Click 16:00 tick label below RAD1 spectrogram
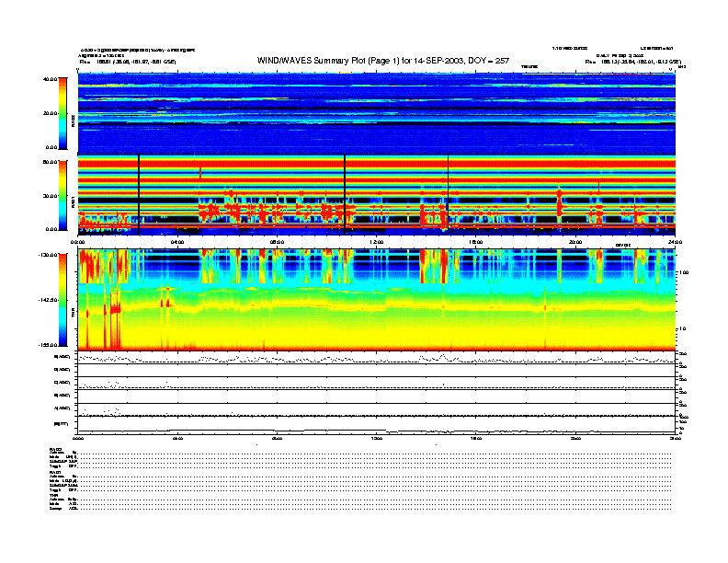Screen dimensions: 728x563 476,242
